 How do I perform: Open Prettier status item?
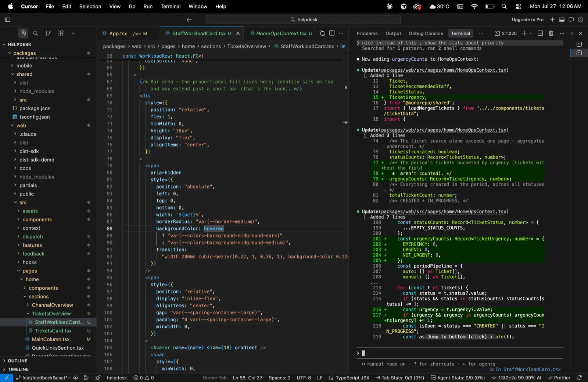click(x=559, y=378)
